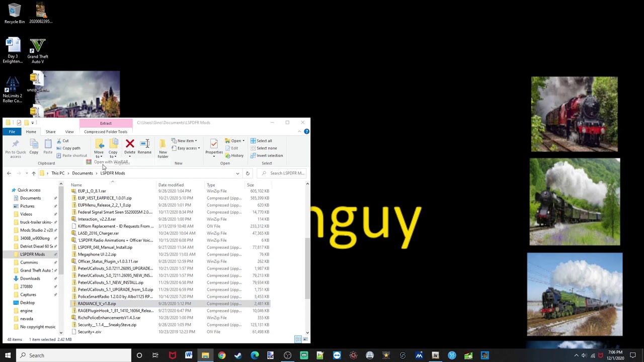Select EUP_VEST_EARPIECE_1.0.01.zip file
This screenshot has width=644, height=362.
tap(105, 198)
